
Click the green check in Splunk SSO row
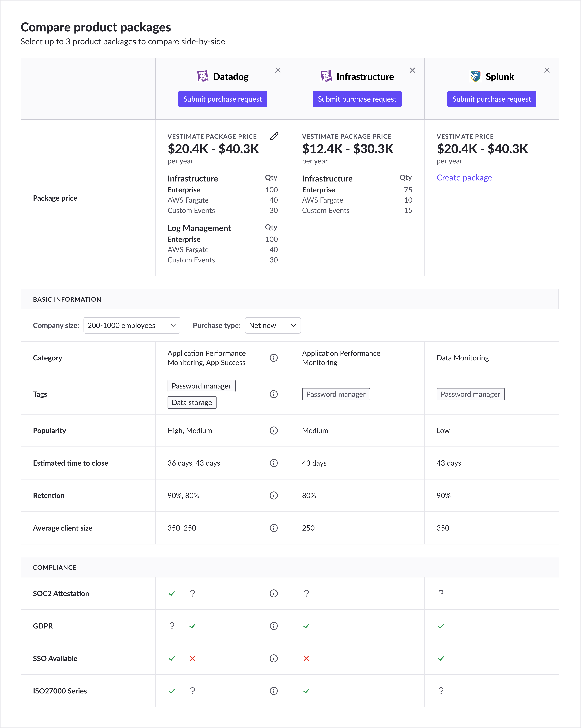pos(441,658)
